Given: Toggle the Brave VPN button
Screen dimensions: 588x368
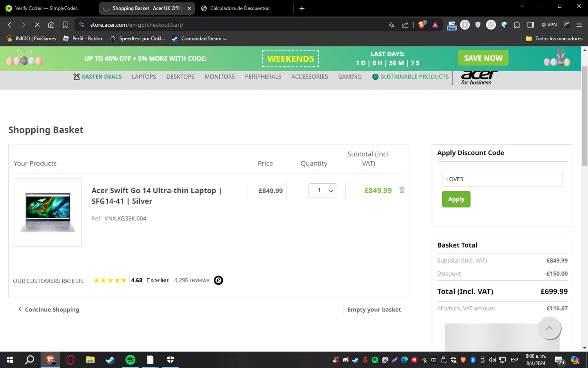Looking at the screenshot, I should (549, 25).
